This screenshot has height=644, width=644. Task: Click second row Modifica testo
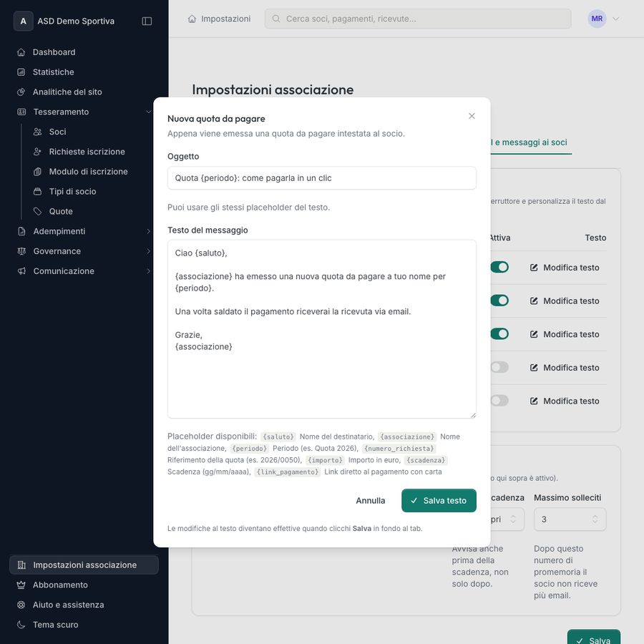coord(565,301)
